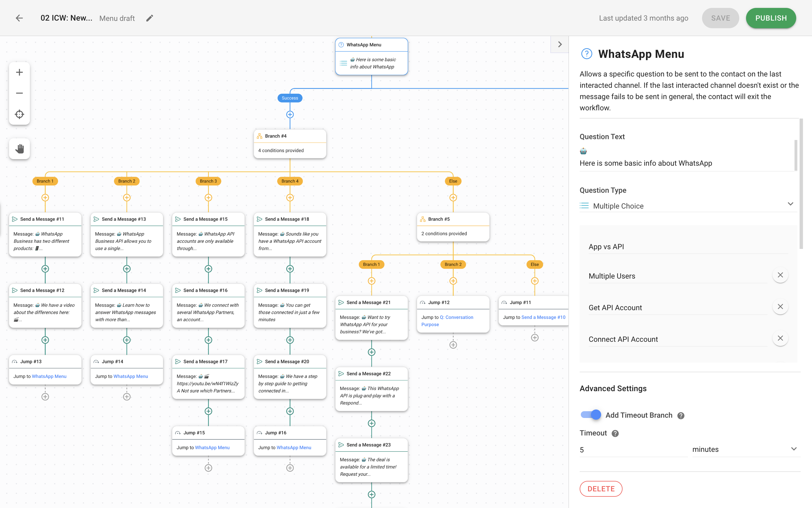Click the Branch 2 label under Branch #5
The width and height of the screenshot is (812, 508).
(453, 264)
